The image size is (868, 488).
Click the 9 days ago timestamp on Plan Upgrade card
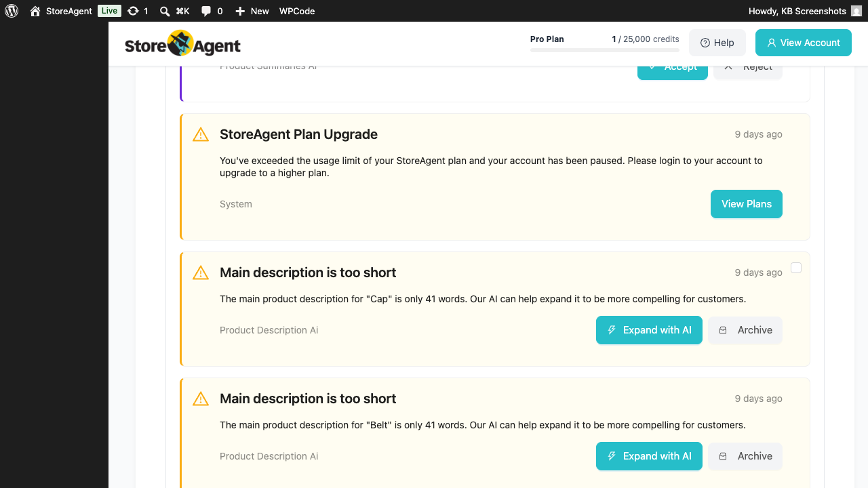[759, 134]
